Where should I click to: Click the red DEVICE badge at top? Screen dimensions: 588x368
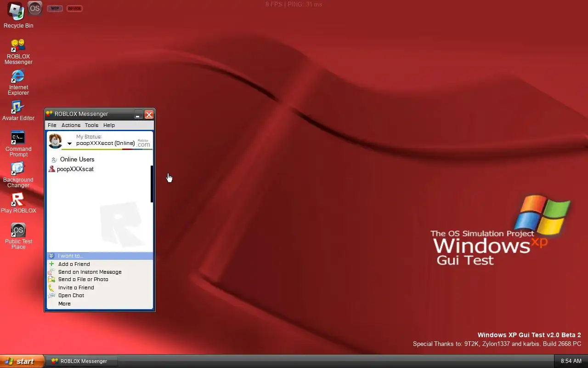(x=74, y=8)
